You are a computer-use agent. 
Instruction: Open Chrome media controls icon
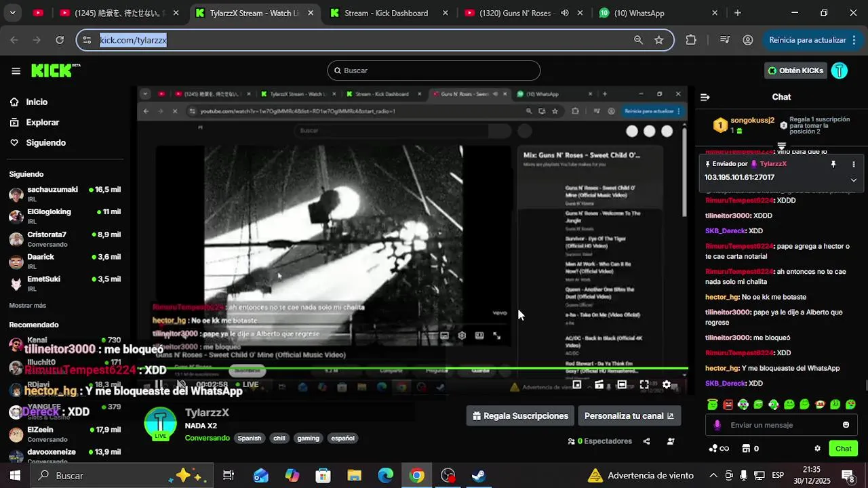tap(724, 40)
